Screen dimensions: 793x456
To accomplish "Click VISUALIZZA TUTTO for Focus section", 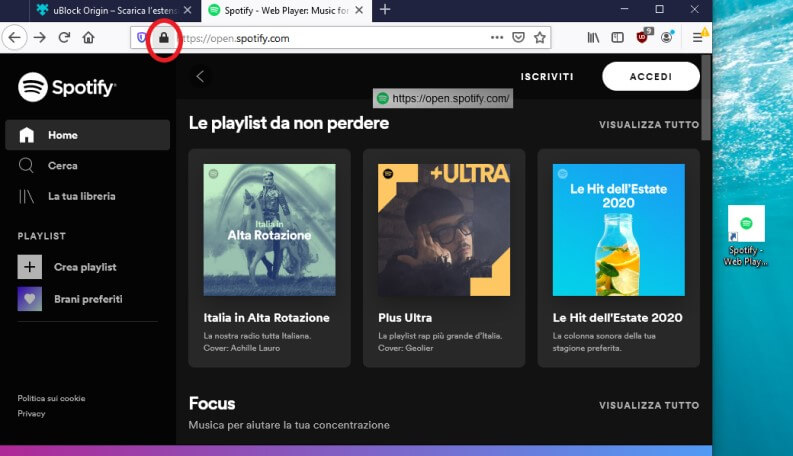I will click(649, 405).
